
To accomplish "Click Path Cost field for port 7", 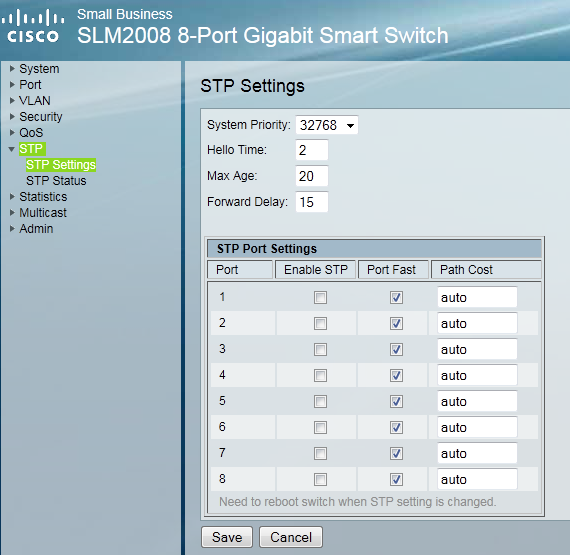I will pos(477,453).
